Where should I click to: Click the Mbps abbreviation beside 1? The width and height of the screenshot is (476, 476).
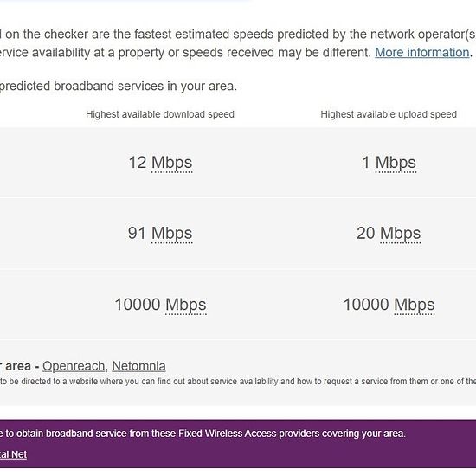(x=396, y=163)
